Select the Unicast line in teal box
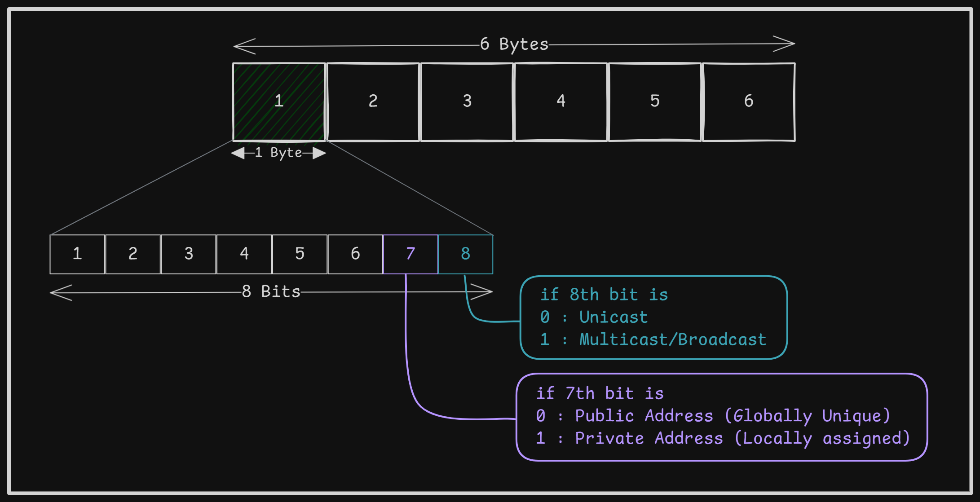The width and height of the screenshot is (980, 502). (595, 317)
